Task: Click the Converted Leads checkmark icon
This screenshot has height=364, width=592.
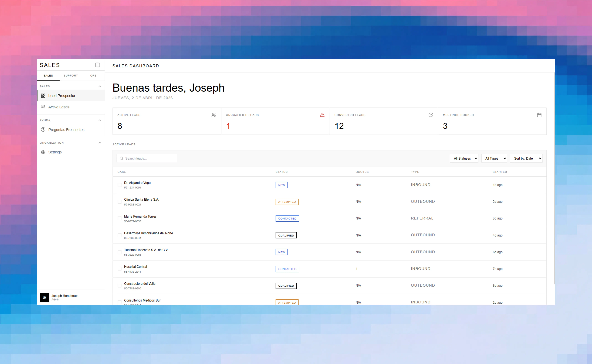Action: 431,115
